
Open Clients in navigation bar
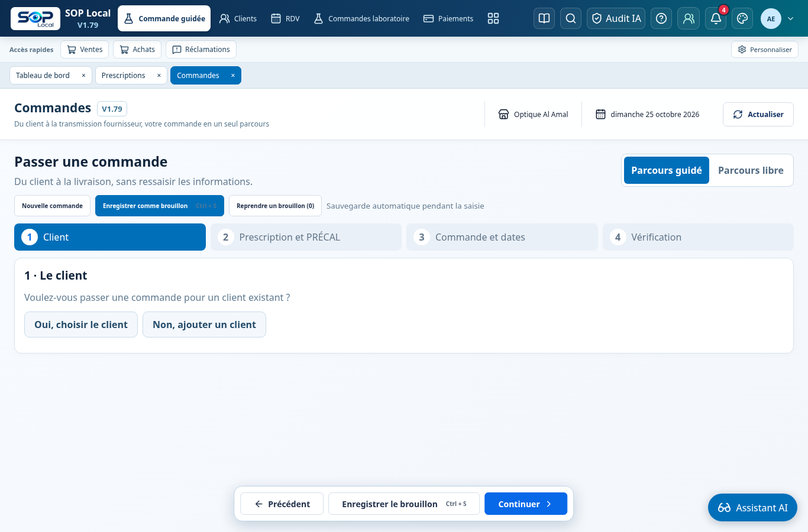point(238,18)
